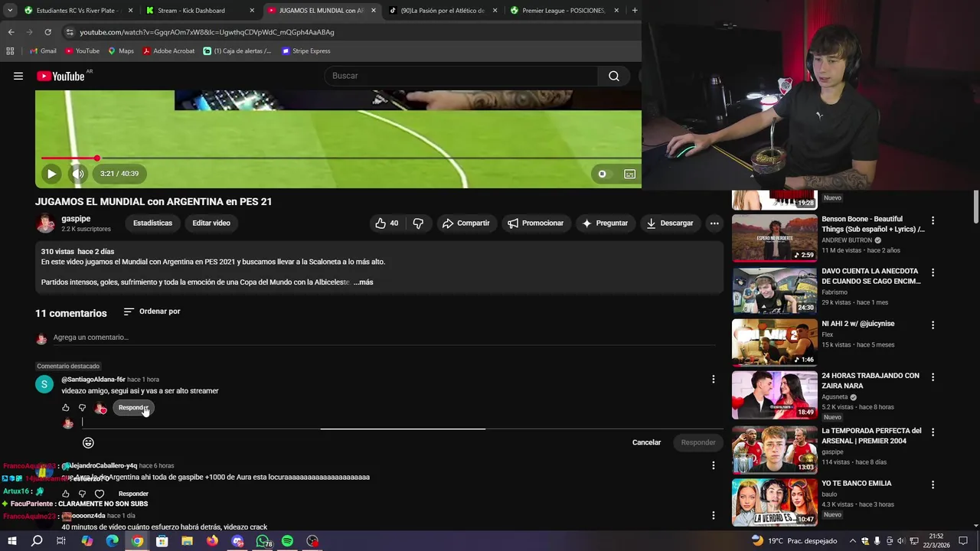Open Spotify from the taskbar
Image resolution: width=980 pixels, height=551 pixels.
287,541
